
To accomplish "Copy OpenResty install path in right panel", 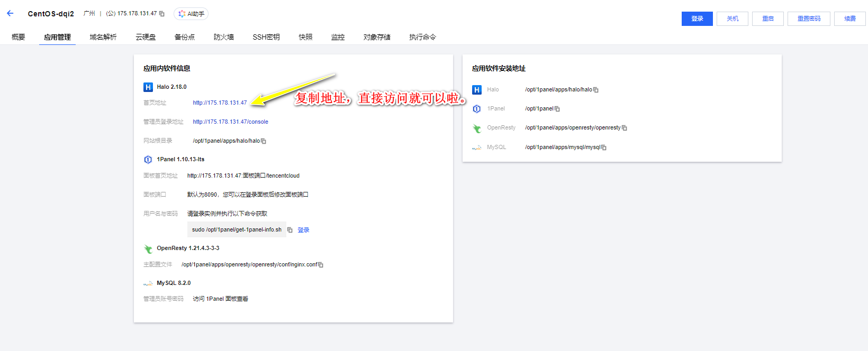I will (x=625, y=128).
